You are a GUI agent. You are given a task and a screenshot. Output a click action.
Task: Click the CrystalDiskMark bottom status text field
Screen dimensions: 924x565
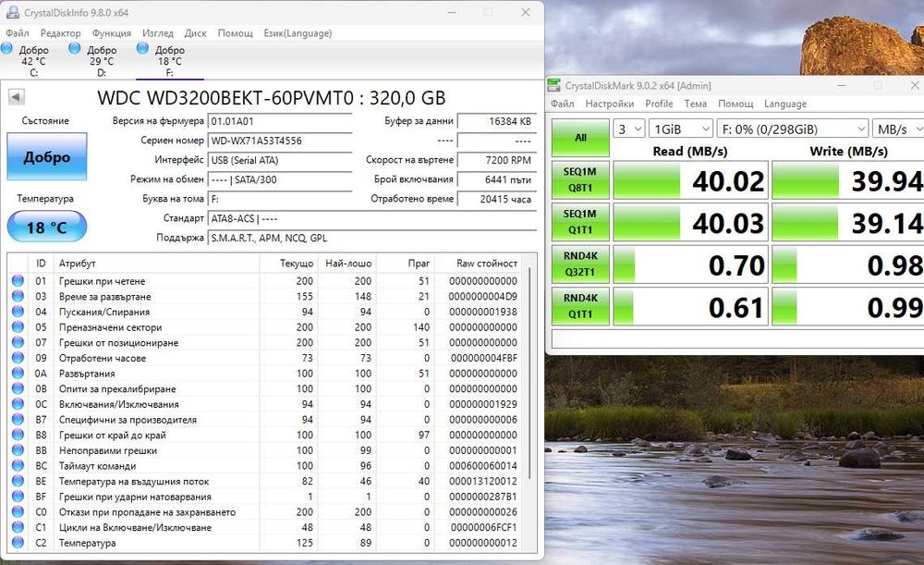coord(737,338)
